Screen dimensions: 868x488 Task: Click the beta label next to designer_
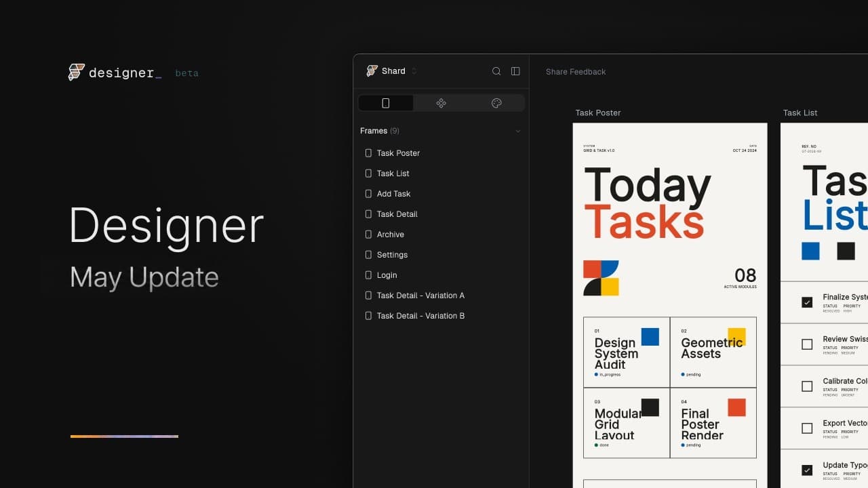[186, 73]
